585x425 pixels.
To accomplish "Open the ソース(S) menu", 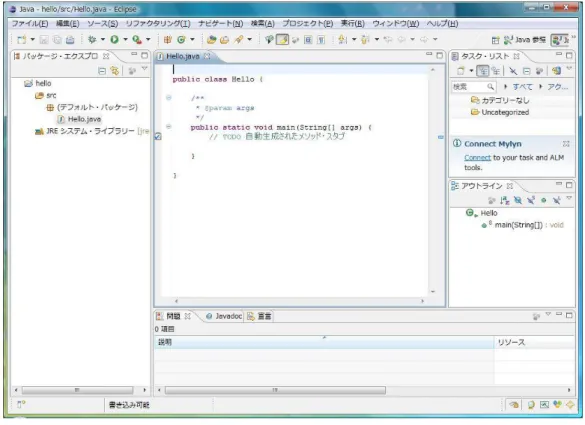I will 103,24.
